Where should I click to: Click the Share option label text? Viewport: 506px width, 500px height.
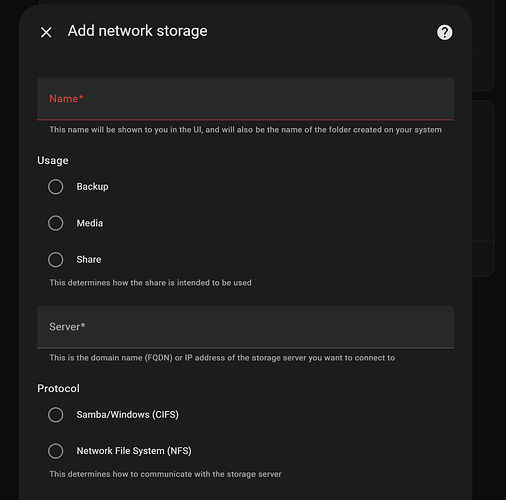(x=89, y=260)
